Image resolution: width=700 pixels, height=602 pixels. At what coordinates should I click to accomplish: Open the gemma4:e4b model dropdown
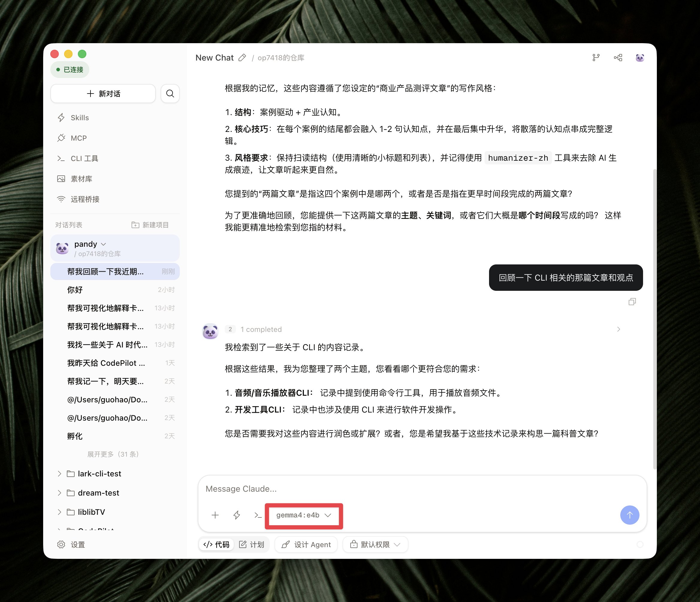pyautogui.click(x=303, y=515)
